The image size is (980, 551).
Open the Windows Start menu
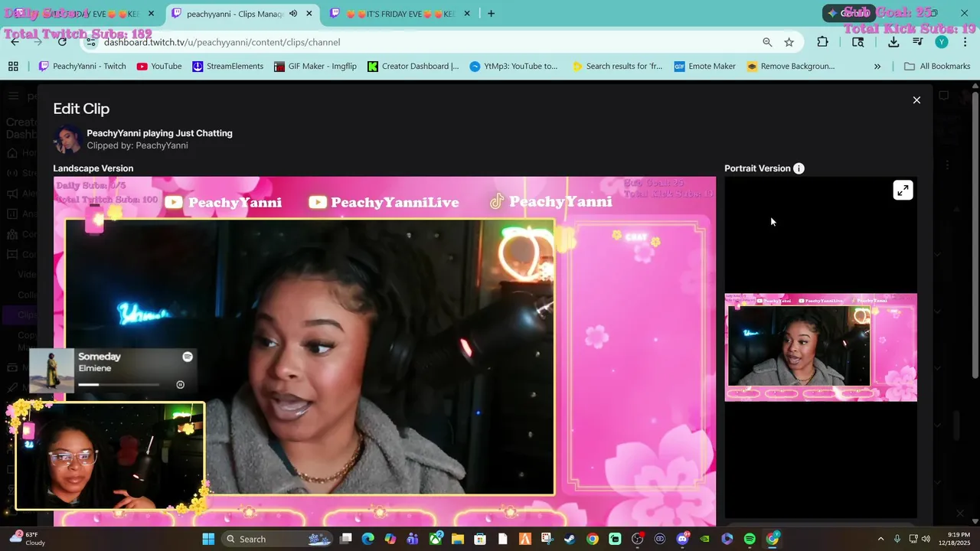(208, 539)
